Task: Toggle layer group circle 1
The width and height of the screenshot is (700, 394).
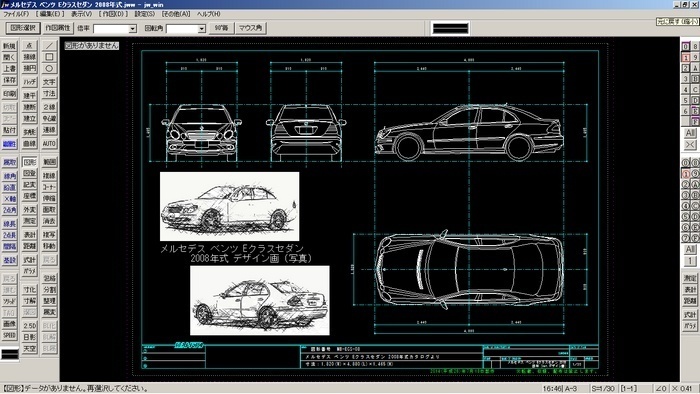Action: tap(686, 174)
